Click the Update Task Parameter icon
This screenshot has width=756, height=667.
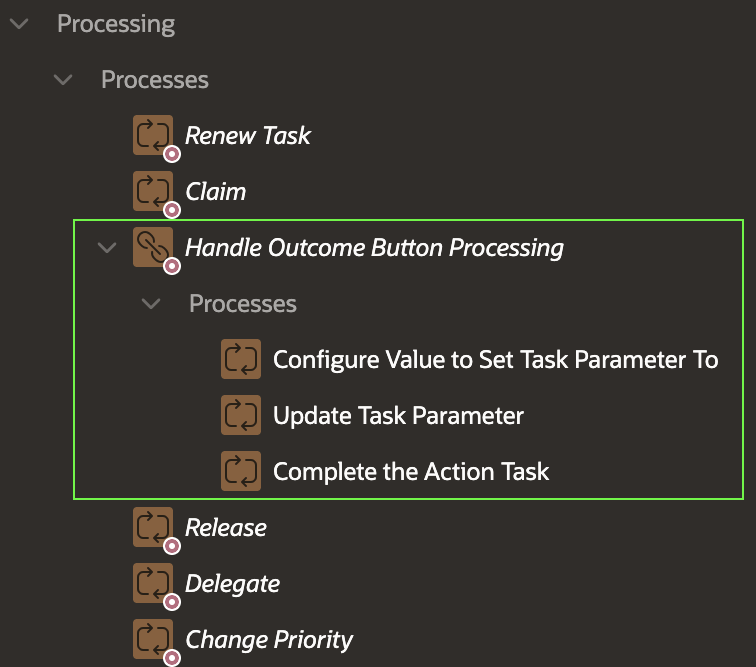tap(240, 415)
